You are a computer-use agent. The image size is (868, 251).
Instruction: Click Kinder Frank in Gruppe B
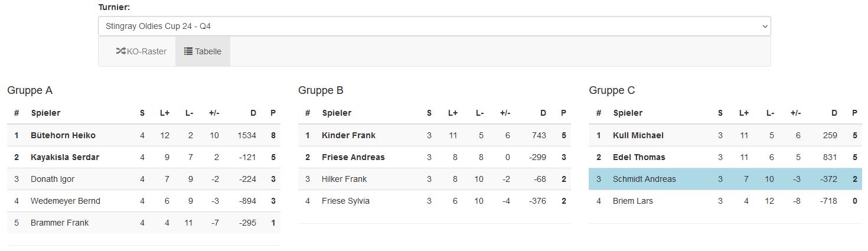coord(348,135)
